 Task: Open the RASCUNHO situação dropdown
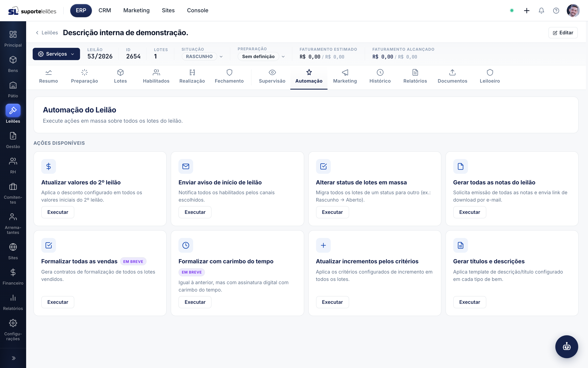click(202, 56)
